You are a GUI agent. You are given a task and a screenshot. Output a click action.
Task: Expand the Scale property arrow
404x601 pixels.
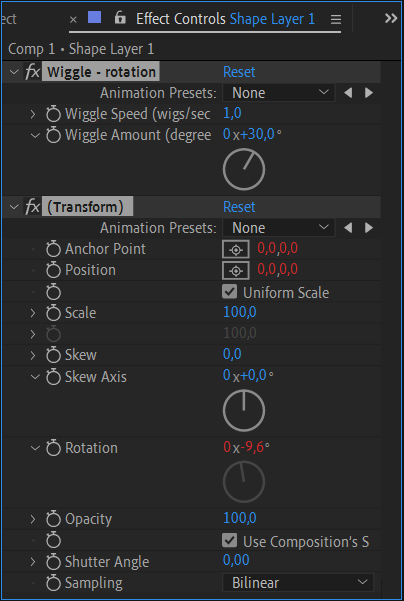coord(33,313)
